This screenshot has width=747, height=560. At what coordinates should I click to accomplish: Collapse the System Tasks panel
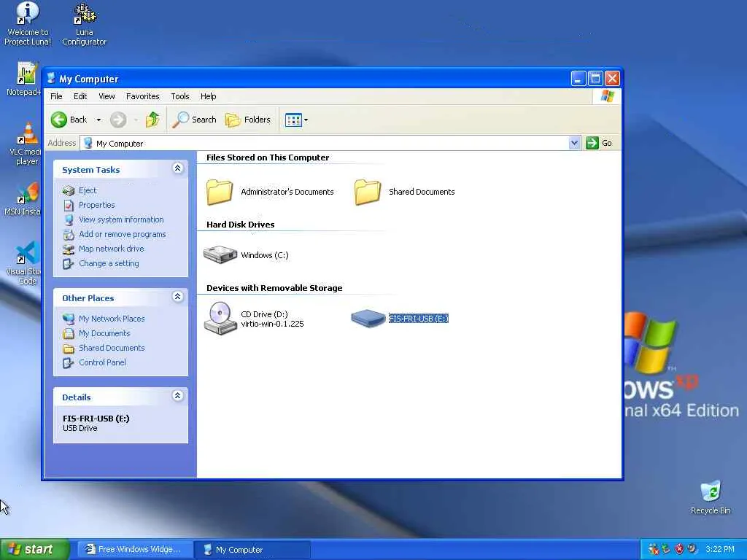coord(178,168)
